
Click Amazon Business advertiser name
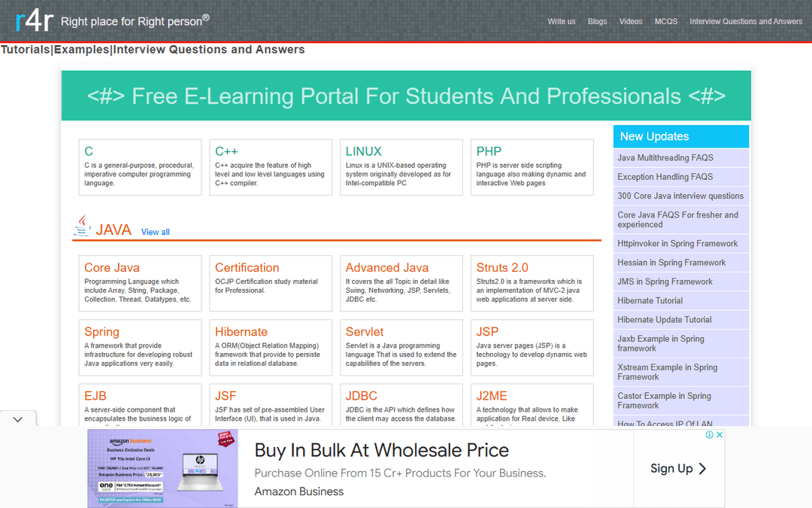pyautogui.click(x=298, y=491)
